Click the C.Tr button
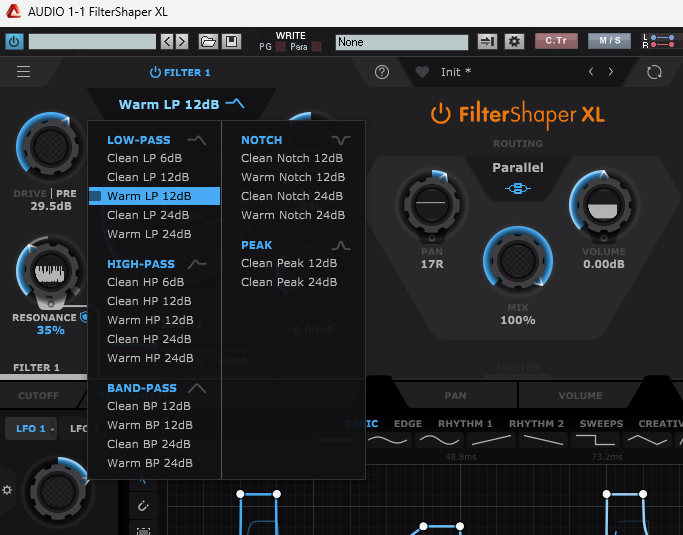Viewport: 683px width, 535px height. tap(556, 41)
